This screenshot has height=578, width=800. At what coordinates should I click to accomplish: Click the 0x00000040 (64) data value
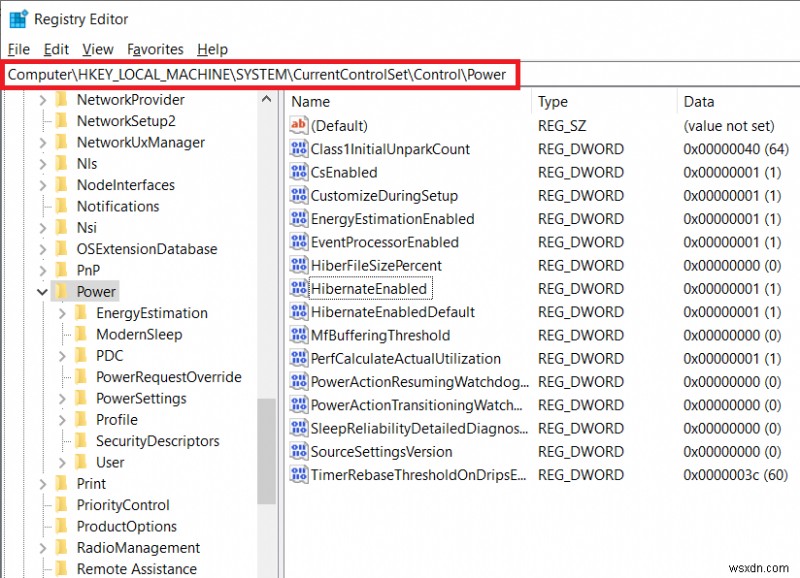pos(736,149)
